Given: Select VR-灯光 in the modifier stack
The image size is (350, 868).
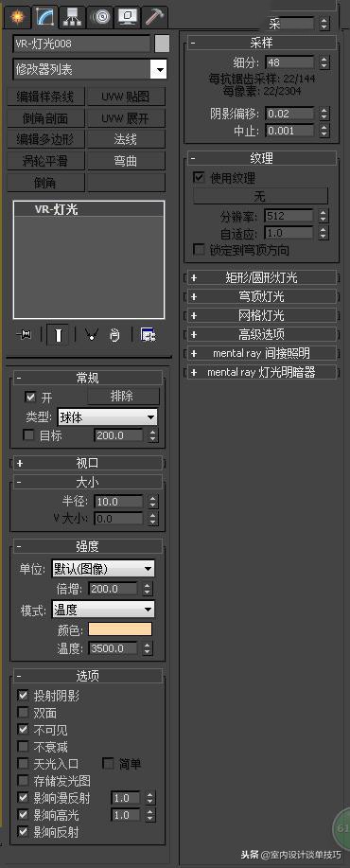Looking at the screenshot, I should pyautogui.click(x=89, y=209).
